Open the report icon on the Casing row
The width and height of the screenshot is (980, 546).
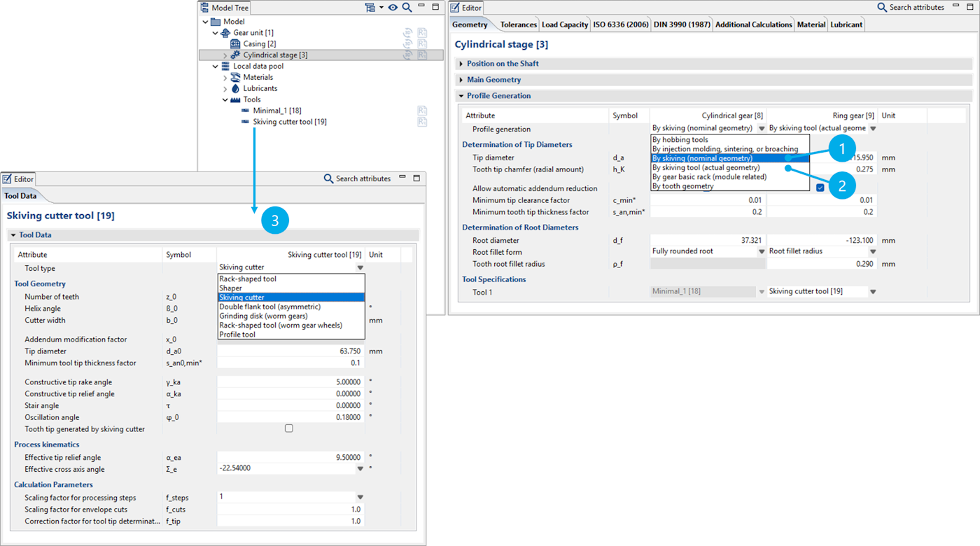pyautogui.click(x=422, y=44)
